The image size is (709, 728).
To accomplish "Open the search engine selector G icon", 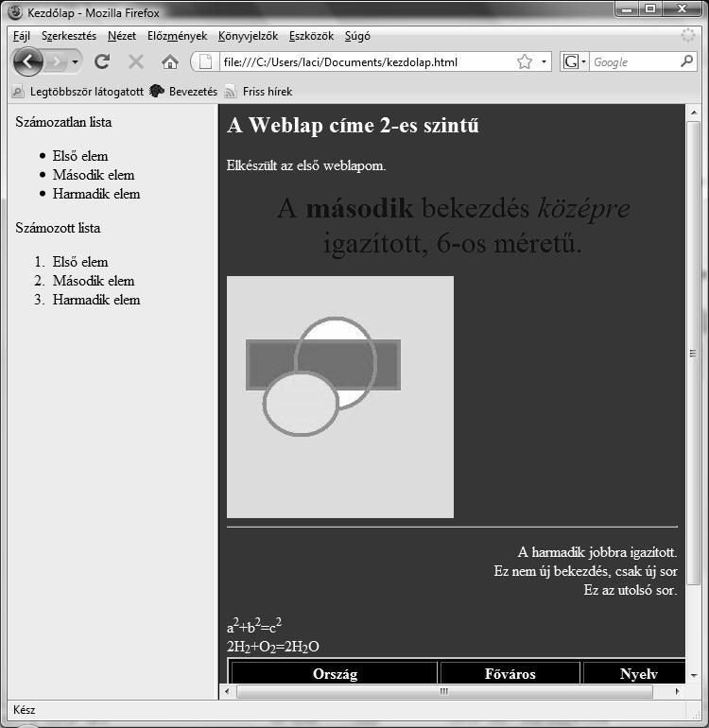I will [574, 61].
